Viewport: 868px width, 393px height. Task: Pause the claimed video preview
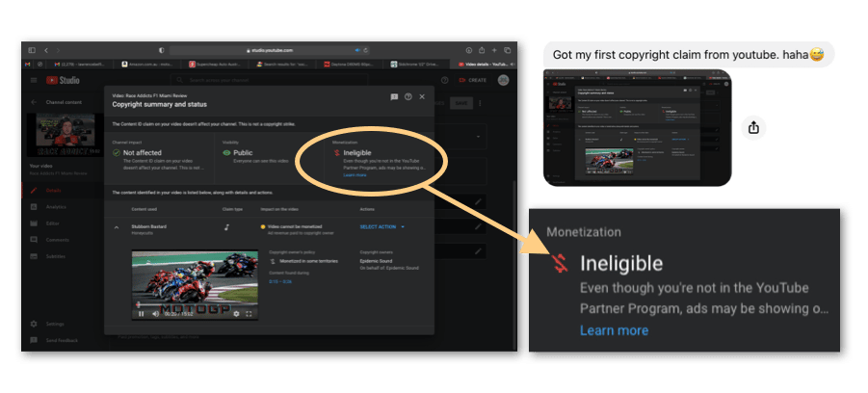coord(142,314)
